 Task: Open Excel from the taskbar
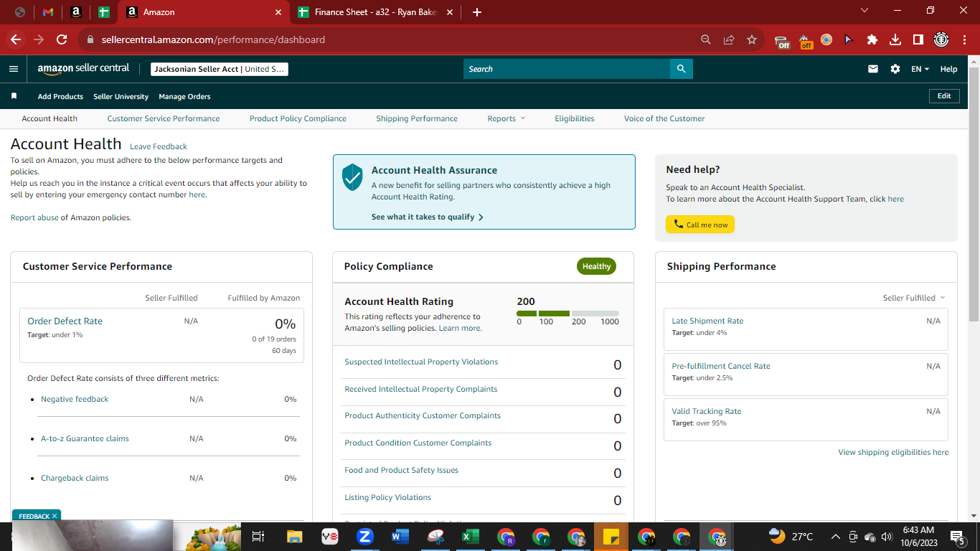pos(470,537)
